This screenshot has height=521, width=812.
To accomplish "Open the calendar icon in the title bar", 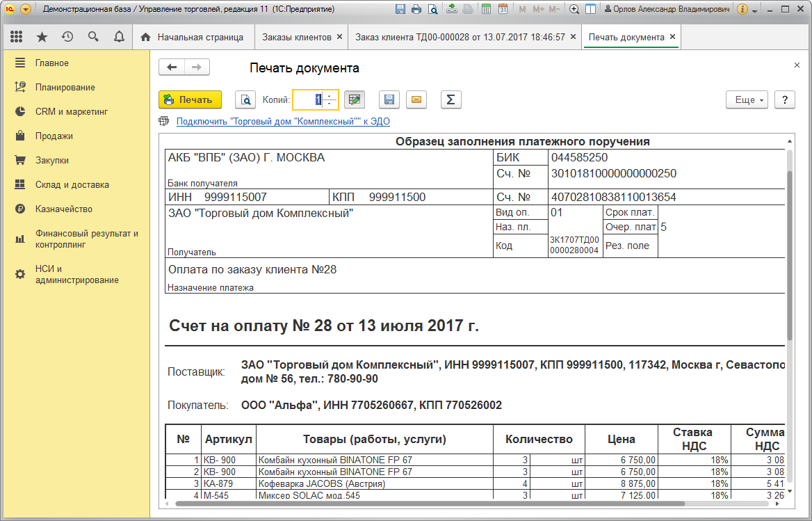I will [503, 9].
